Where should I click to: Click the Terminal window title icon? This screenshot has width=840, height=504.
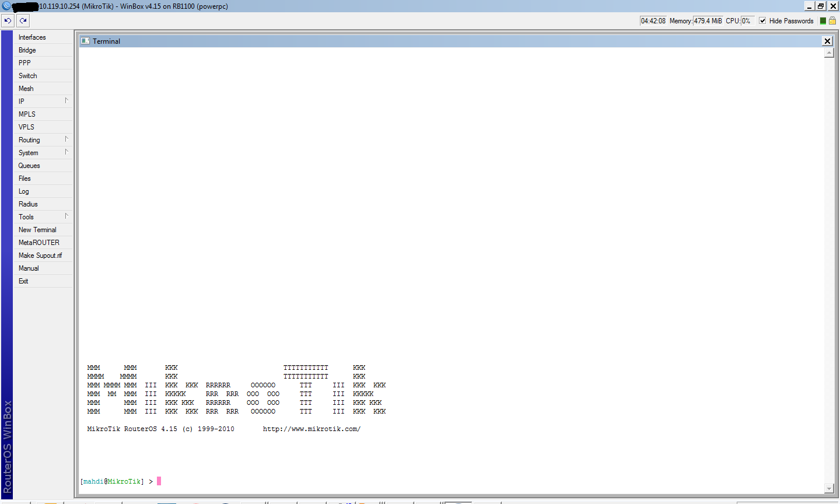(x=85, y=41)
